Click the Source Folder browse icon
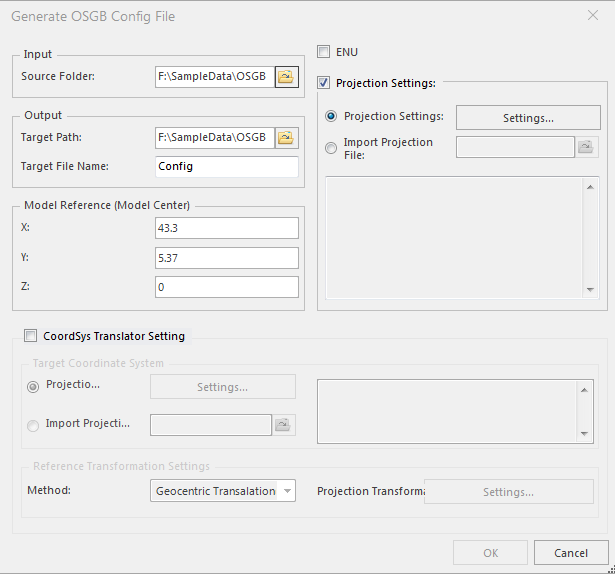This screenshot has width=615, height=575. click(x=286, y=76)
